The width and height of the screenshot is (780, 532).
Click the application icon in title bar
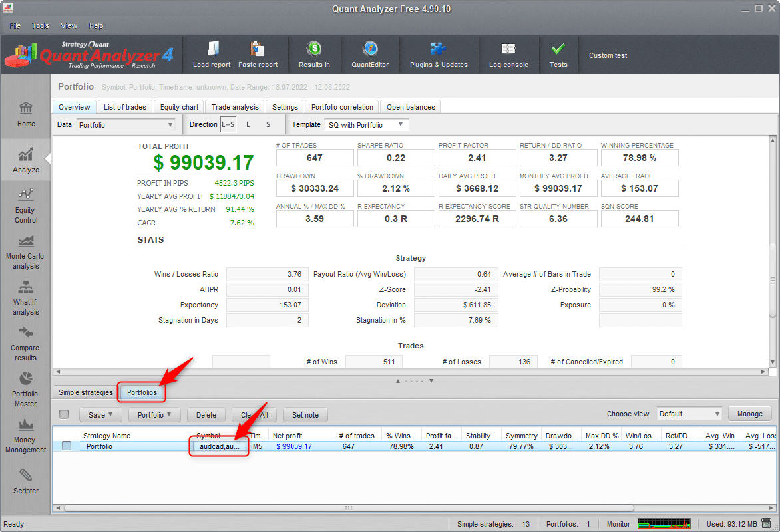8,9
